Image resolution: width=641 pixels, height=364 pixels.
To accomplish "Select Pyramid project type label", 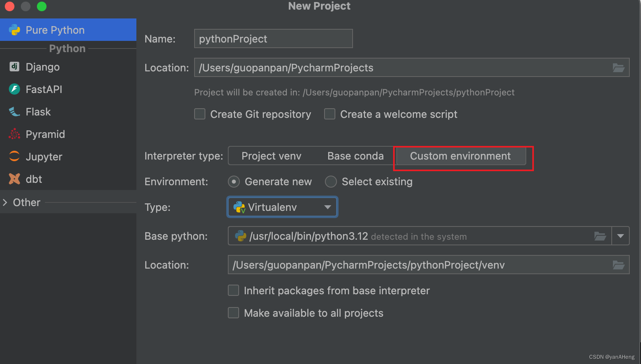I will 45,134.
